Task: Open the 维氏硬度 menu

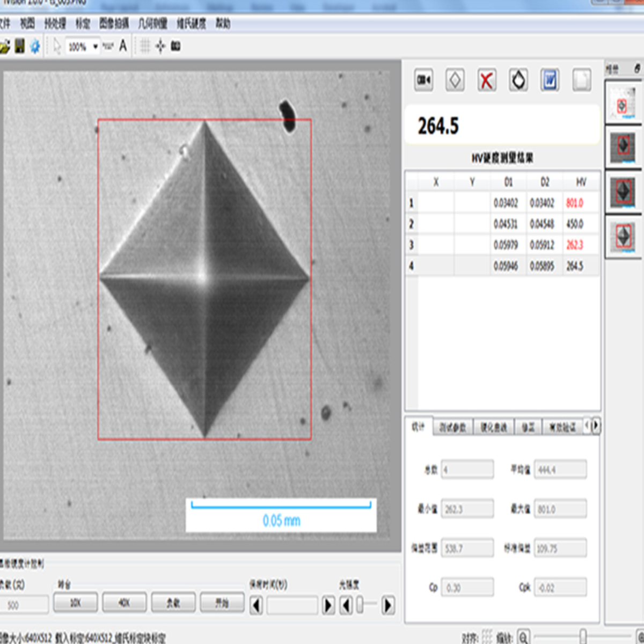Action: pos(192,24)
